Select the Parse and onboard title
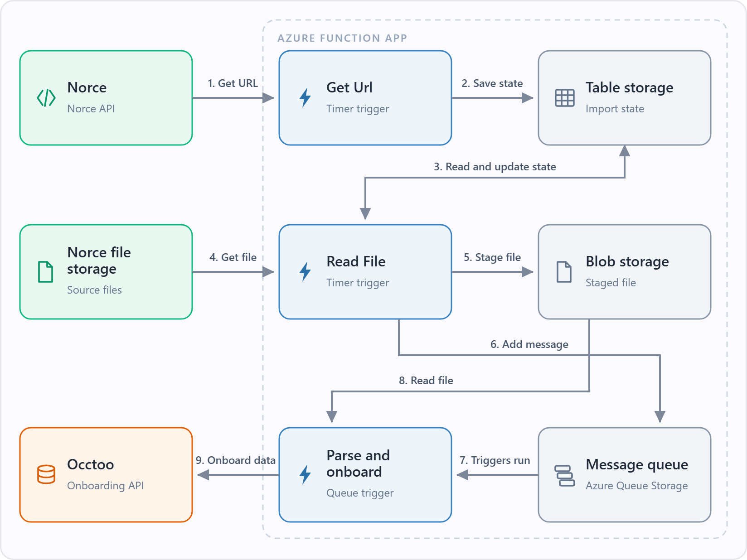This screenshot has width=747, height=560. tap(358, 463)
